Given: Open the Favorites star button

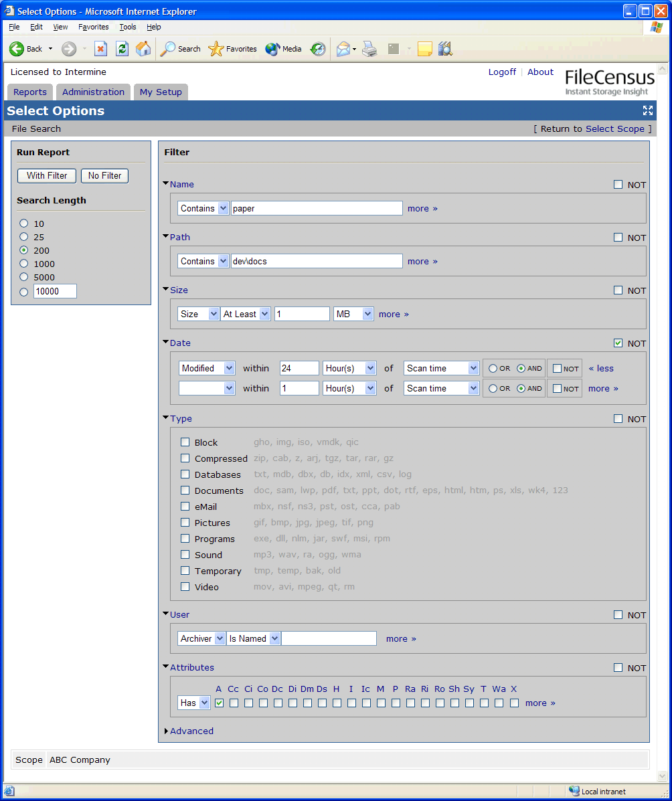Looking at the screenshot, I should pos(232,49).
